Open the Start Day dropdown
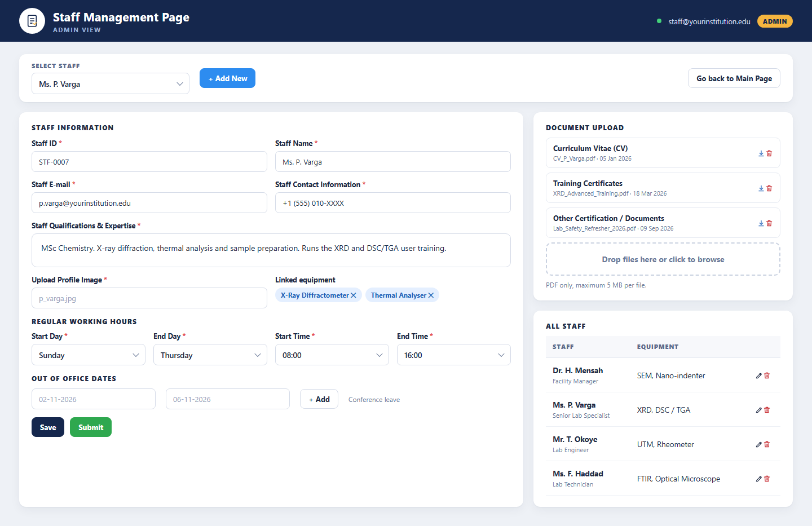Screen dimensions: 812x526 point(89,355)
